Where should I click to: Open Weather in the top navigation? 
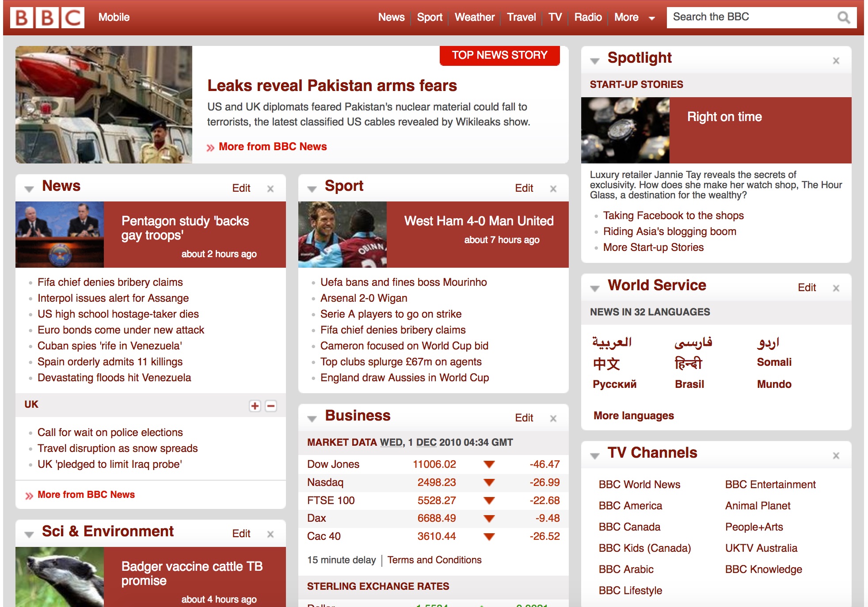pos(474,18)
